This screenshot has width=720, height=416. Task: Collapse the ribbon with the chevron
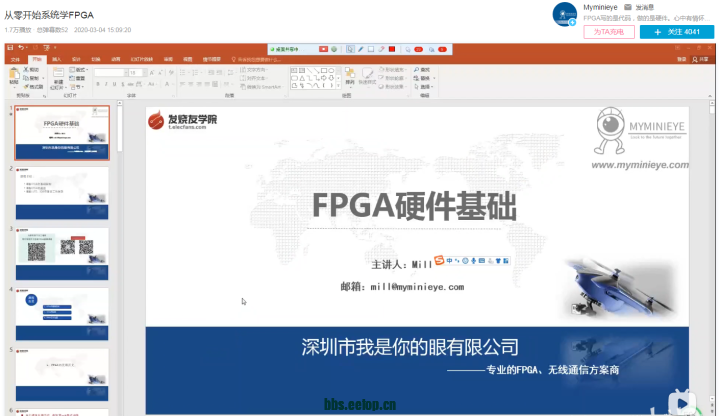click(709, 96)
